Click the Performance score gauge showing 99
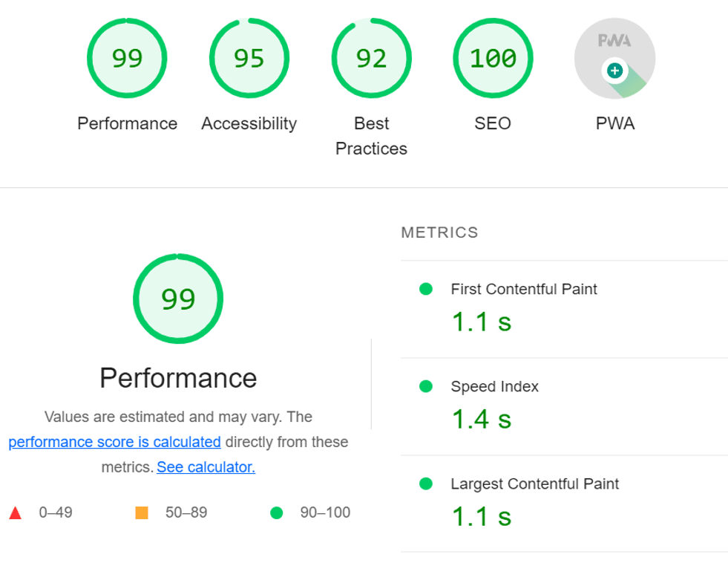This screenshot has width=728, height=586. tap(127, 59)
